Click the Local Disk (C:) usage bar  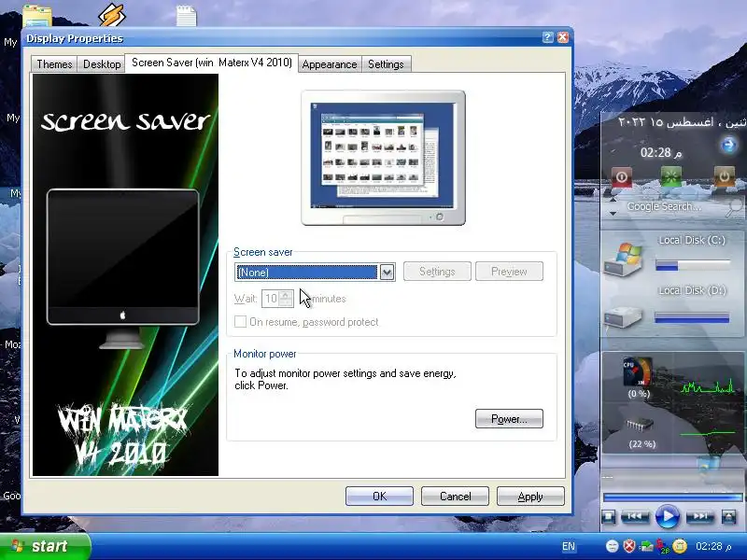(x=692, y=266)
